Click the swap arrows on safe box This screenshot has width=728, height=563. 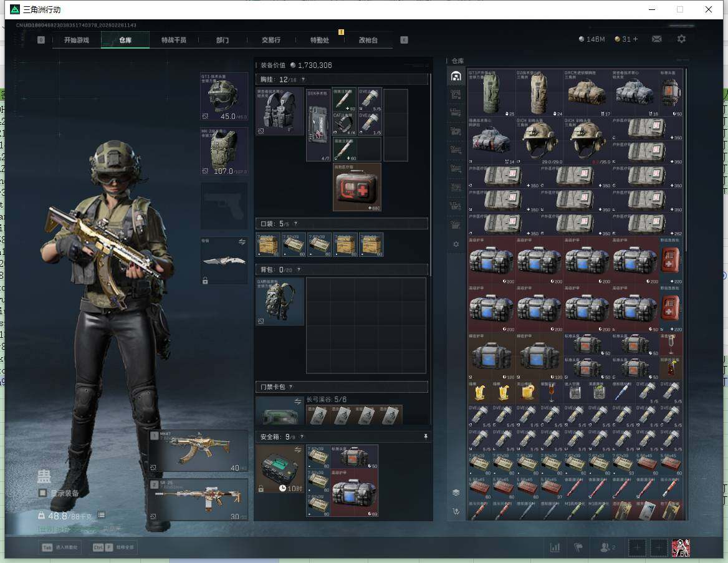point(297,450)
